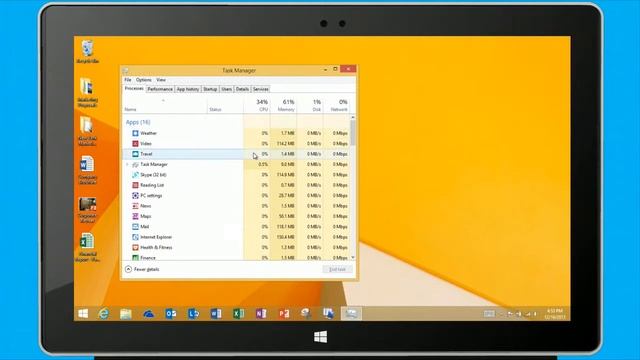
Task: Open the Options menu
Action: tap(144, 80)
